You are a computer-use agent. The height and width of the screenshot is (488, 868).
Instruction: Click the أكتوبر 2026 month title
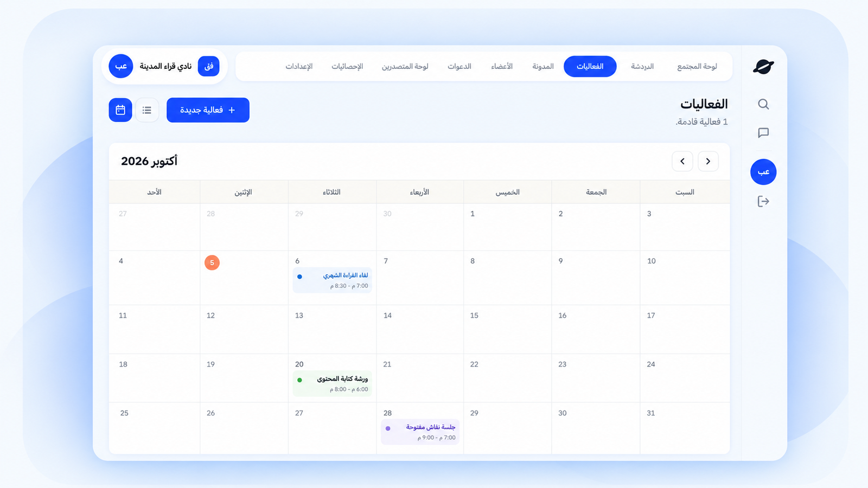(x=149, y=161)
